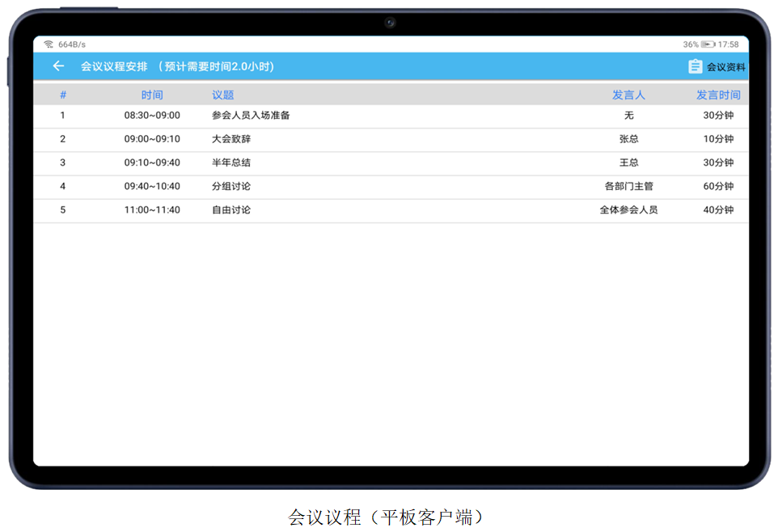Select the # column header
The height and width of the screenshot is (532, 778).
pos(63,95)
